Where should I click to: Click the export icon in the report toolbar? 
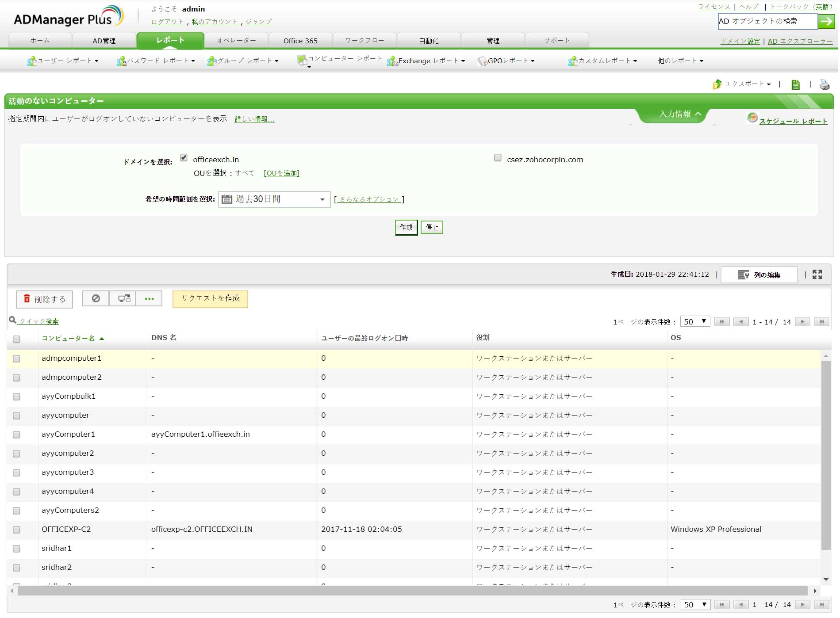[x=718, y=84]
